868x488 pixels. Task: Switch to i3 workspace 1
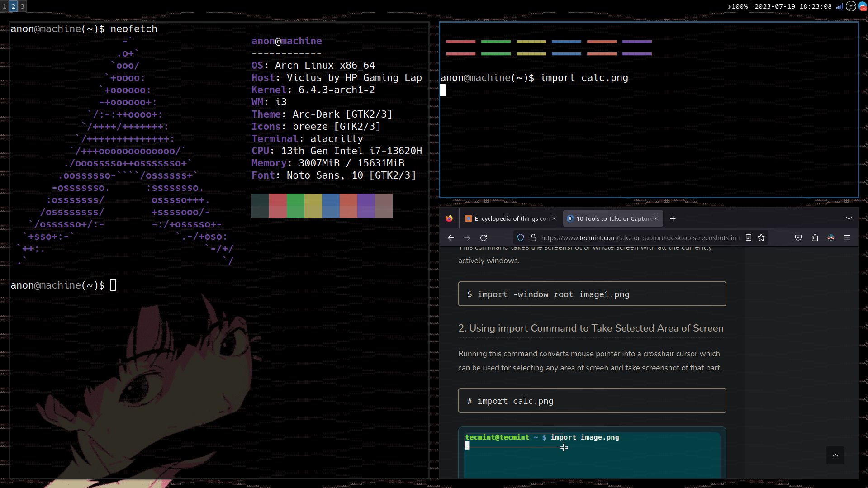(5, 6)
